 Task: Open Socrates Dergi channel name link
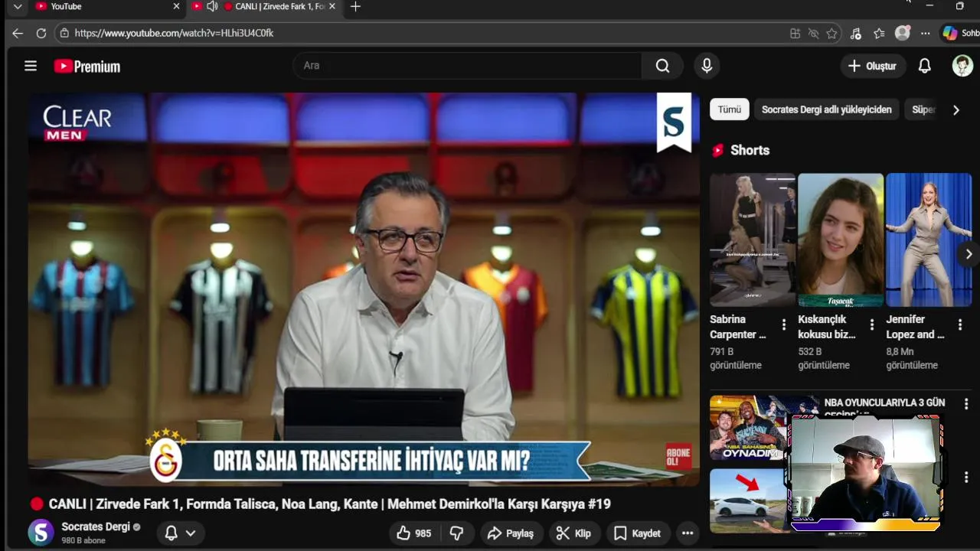96,527
